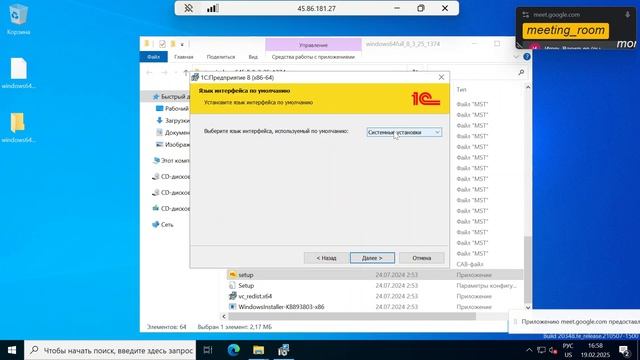The image size is (640, 360).
Task: Click the 45.86.181.27 address in session bar
Action: click(x=316, y=9)
